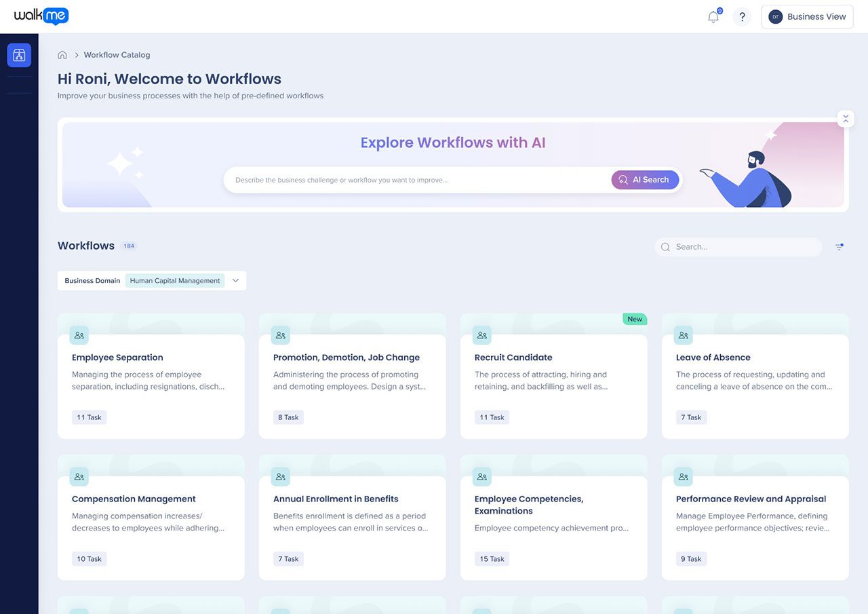Screen dimensions: 868x614
Task: Open the Business View account menu
Action: tap(807, 17)
